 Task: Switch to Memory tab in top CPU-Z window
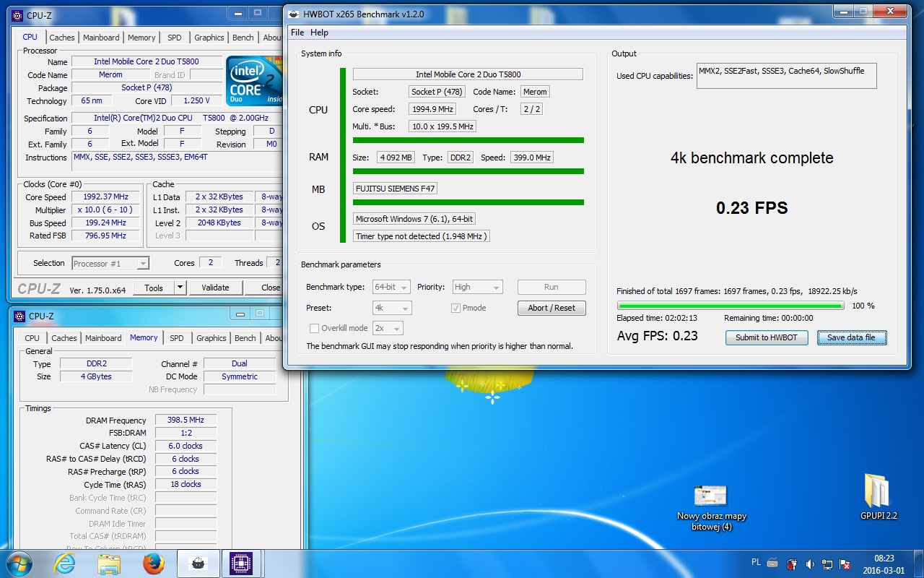click(x=141, y=38)
